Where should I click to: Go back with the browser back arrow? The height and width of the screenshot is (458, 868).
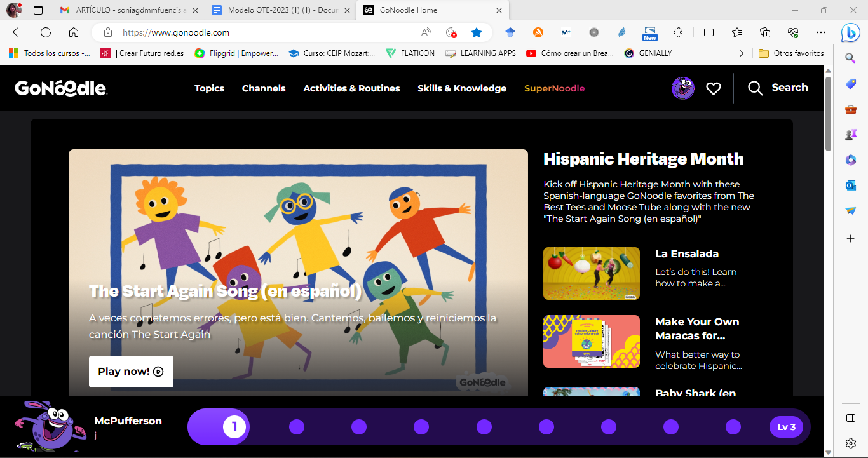pyautogui.click(x=18, y=32)
